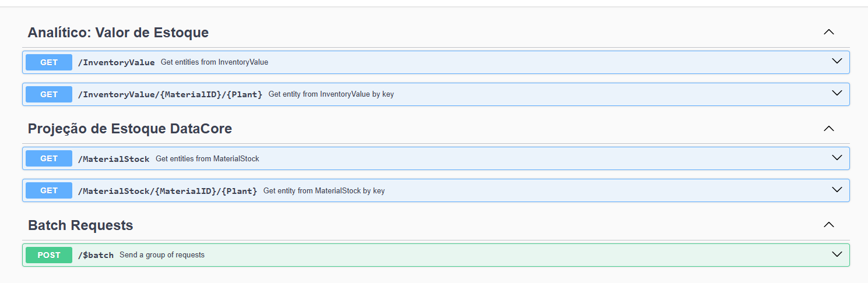Click the Analítico: Valor de Estoque heading
The height and width of the screenshot is (283, 868).
click(x=118, y=33)
